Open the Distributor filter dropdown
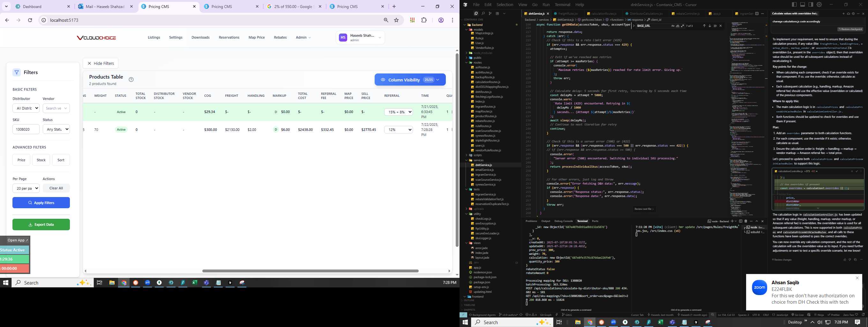The image size is (868, 327). click(26, 108)
